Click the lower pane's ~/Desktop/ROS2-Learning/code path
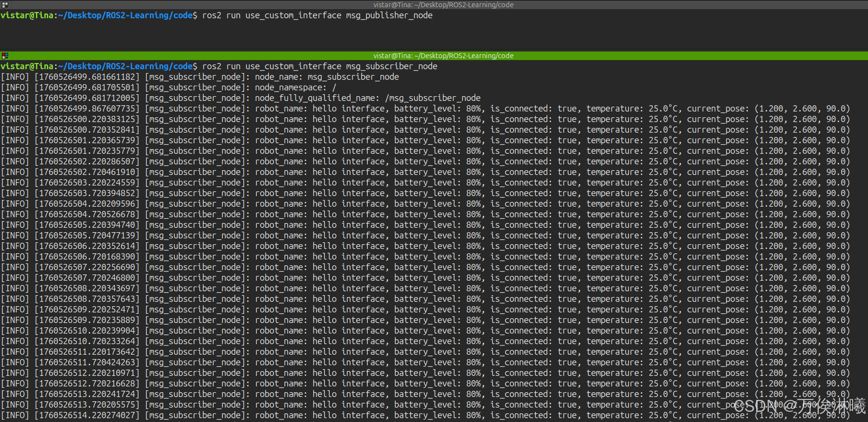 coord(125,66)
